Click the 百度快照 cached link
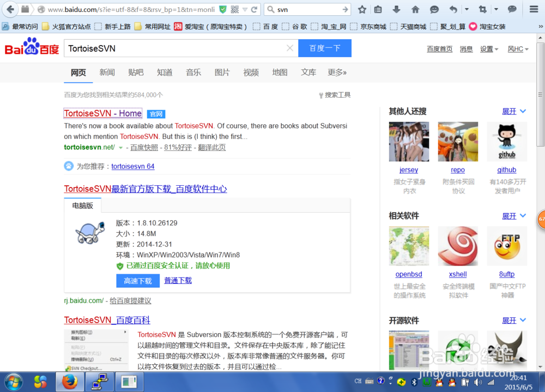Viewport: 545px width, 392px height. coord(144,148)
